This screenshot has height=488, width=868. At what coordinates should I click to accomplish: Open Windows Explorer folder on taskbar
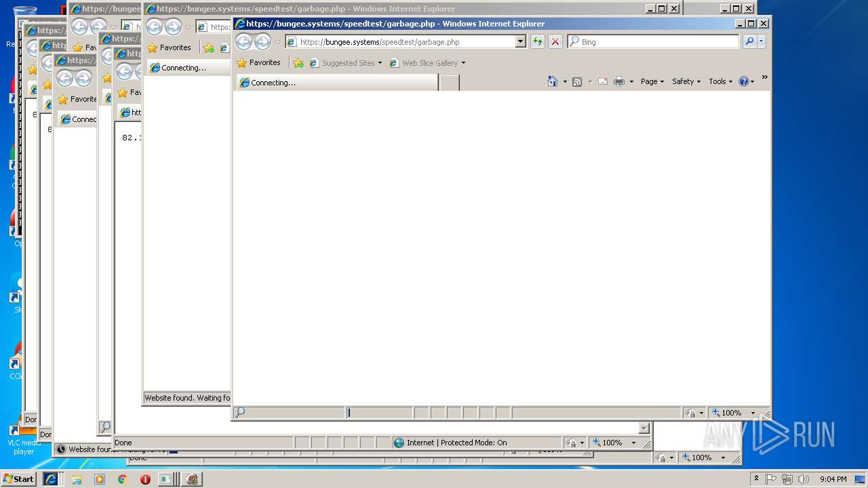77,479
